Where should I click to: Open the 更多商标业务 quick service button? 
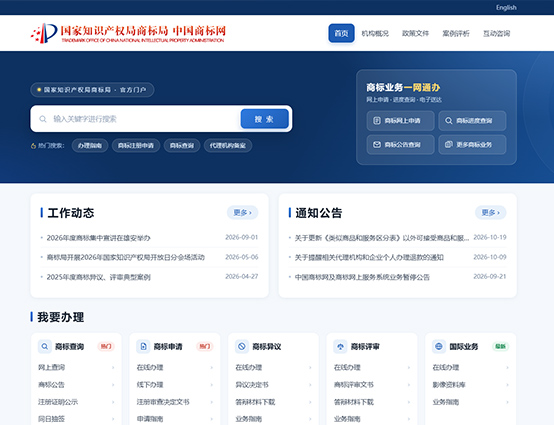click(x=472, y=144)
